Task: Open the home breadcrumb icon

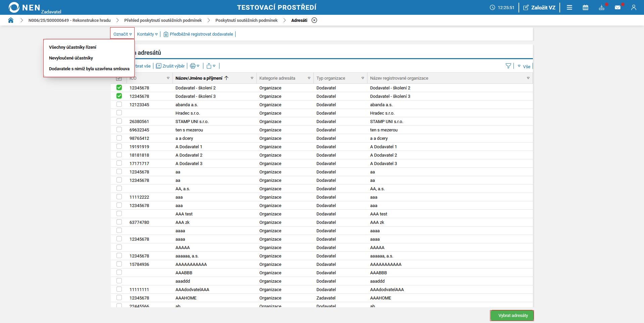Action: tap(11, 20)
